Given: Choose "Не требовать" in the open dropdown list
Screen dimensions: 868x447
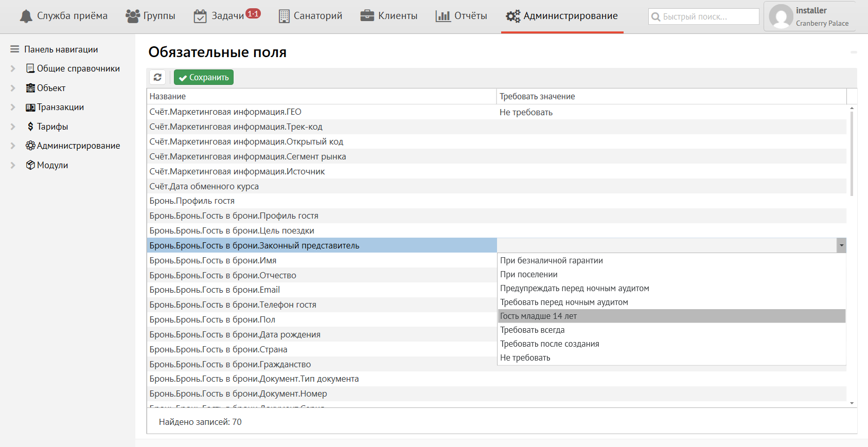Looking at the screenshot, I should tap(671, 357).
